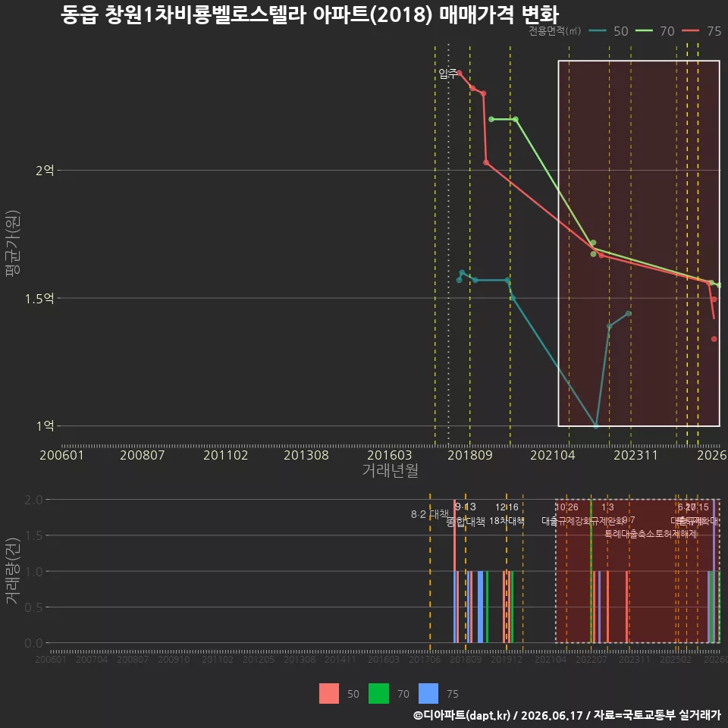Click the 9·13 policy date label
This screenshot has width=728, height=728.
tap(465, 507)
